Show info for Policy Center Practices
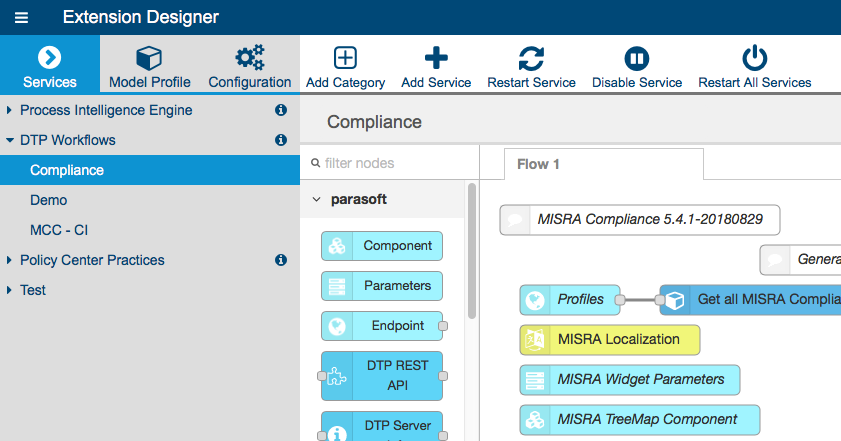The width and height of the screenshot is (841, 441). point(281,260)
